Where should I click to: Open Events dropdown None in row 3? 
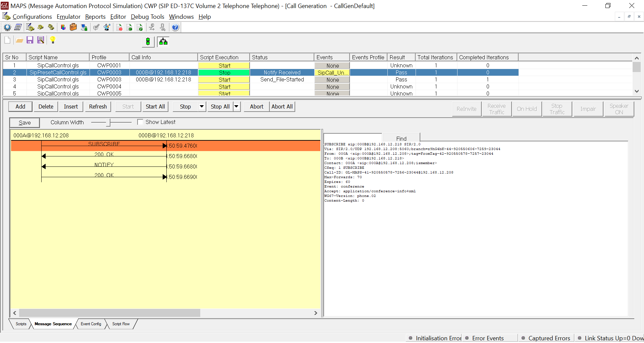point(332,80)
